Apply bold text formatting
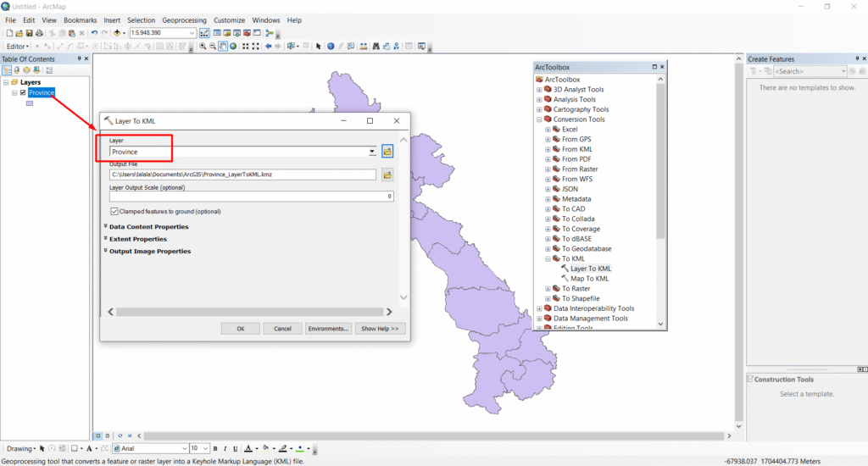Image resolution: width=868 pixels, height=466 pixels. click(215, 448)
